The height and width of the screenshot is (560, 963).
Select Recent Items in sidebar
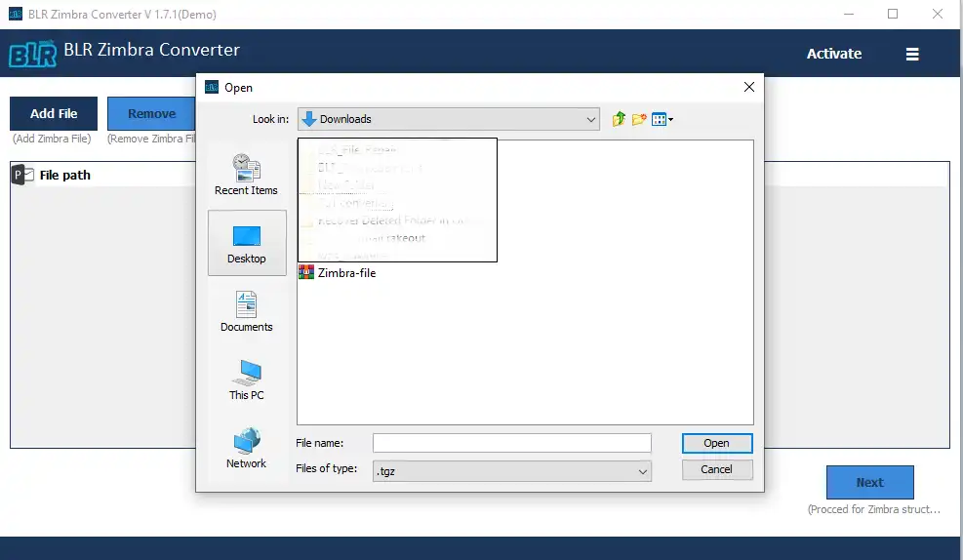pos(246,175)
